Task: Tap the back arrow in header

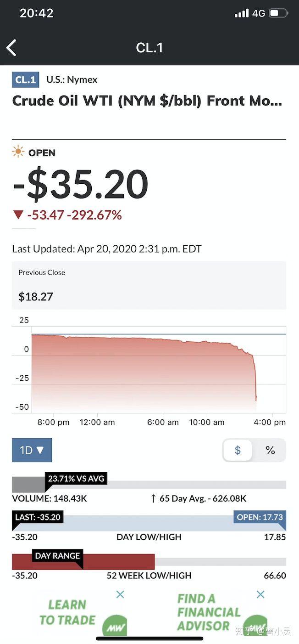Action: tap(11, 48)
